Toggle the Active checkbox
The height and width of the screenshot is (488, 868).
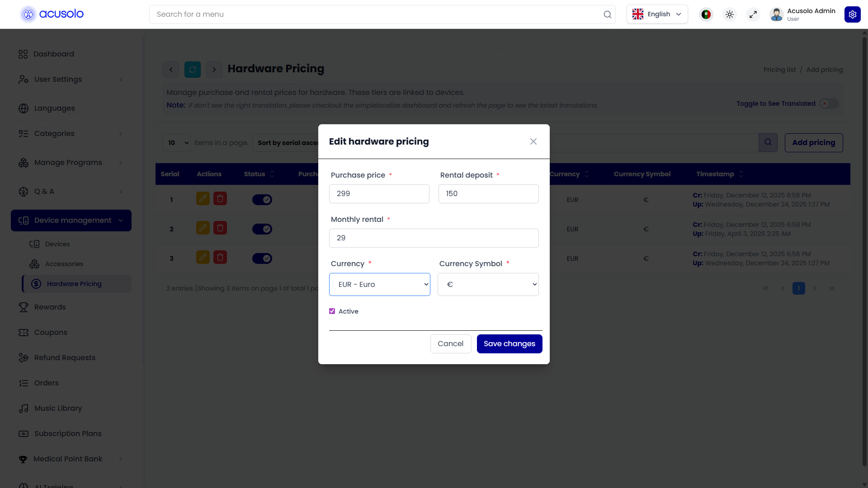332,311
